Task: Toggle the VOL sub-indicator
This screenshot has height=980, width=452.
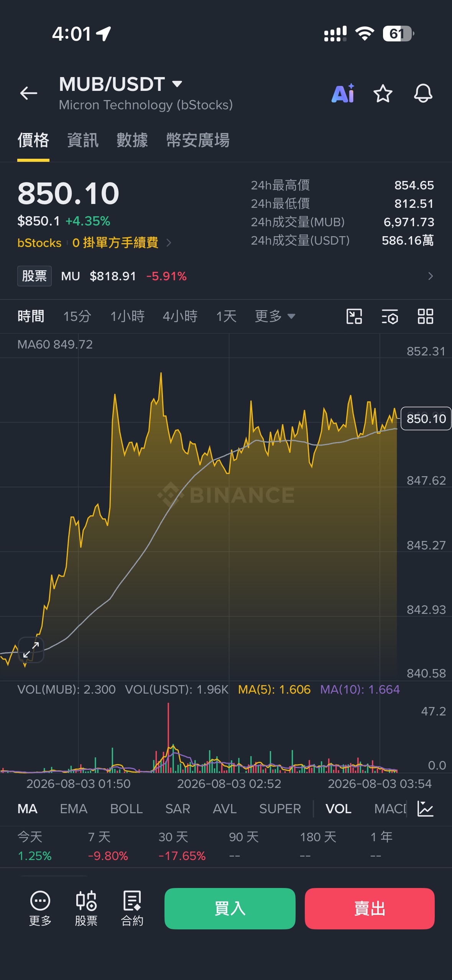Action: pyautogui.click(x=339, y=809)
